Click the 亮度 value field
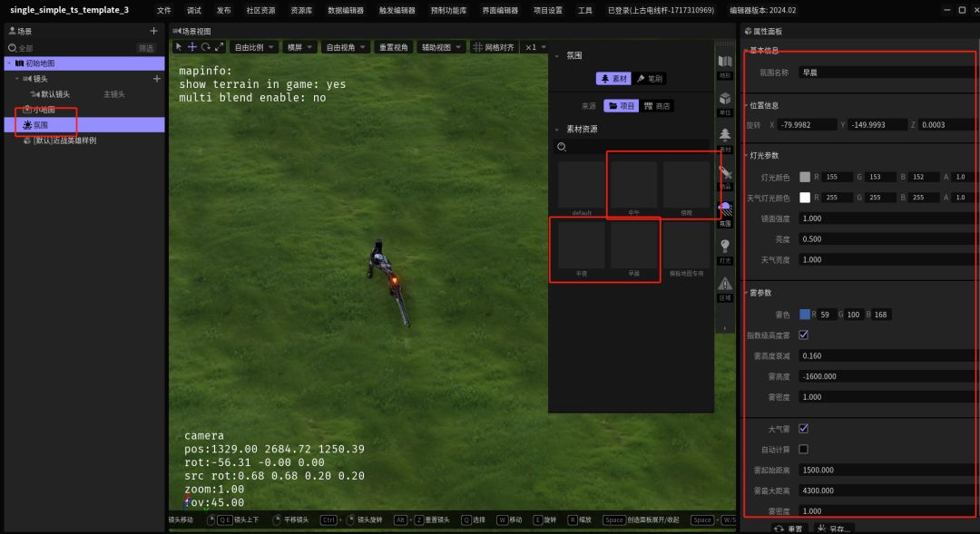 click(x=887, y=239)
